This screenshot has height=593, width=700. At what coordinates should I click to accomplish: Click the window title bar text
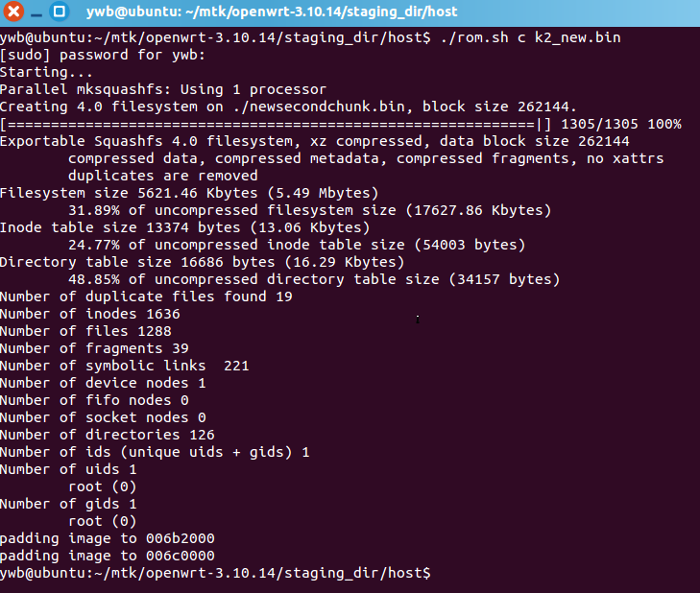click(272, 12)
